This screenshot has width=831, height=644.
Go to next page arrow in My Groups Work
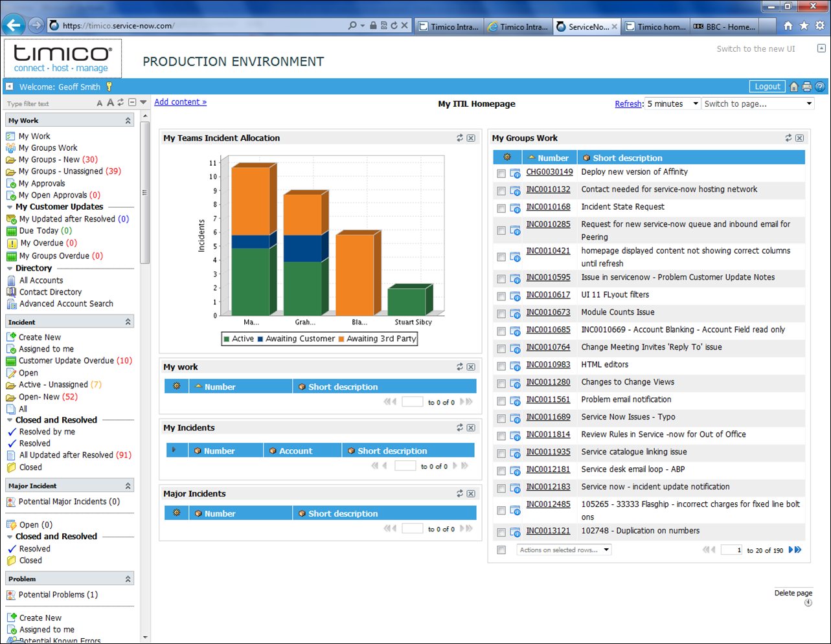tap(791, 550)
